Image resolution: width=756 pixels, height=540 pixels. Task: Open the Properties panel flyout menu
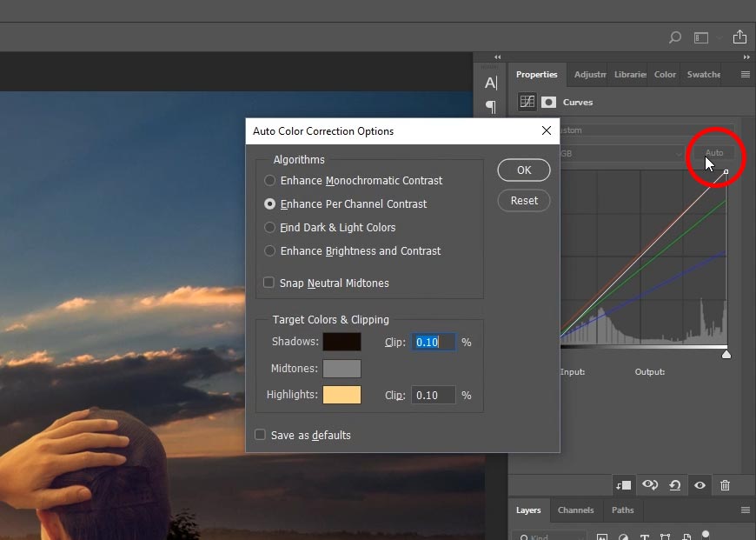(x=746, y=74)
